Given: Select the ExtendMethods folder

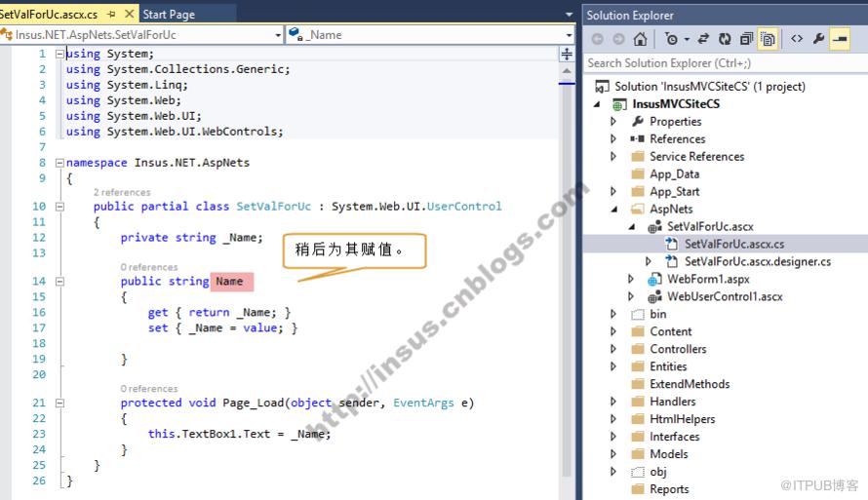Looking at the screenshot, I should [x=690, y=384].
